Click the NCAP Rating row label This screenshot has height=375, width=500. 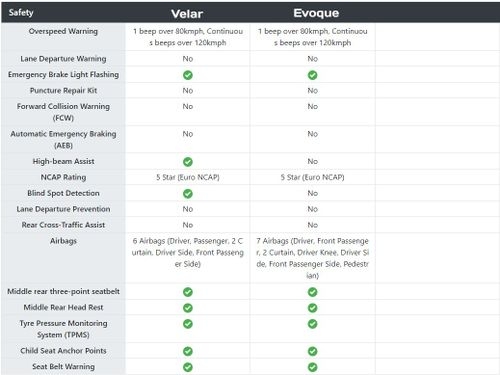point(63,177)
